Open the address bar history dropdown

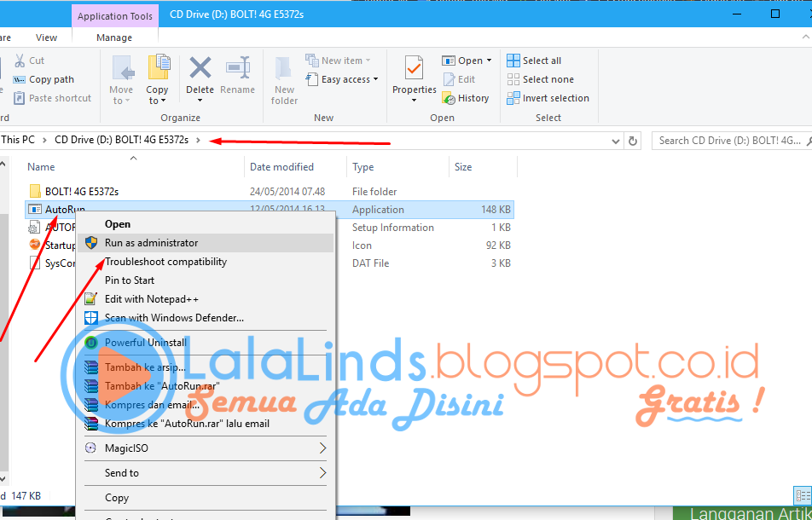point(615,141)
